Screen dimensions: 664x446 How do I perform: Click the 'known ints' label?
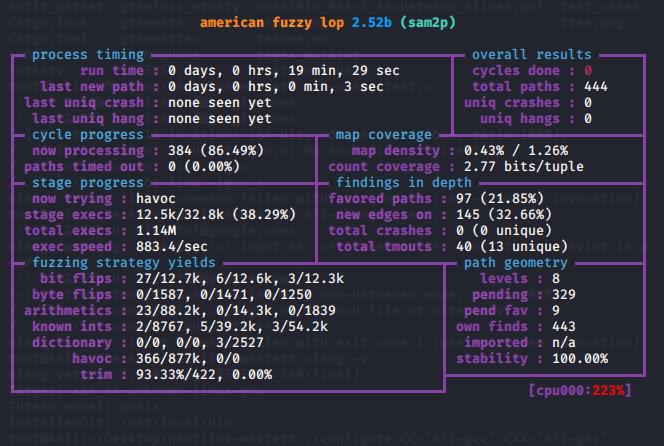[x=72, y=327]
